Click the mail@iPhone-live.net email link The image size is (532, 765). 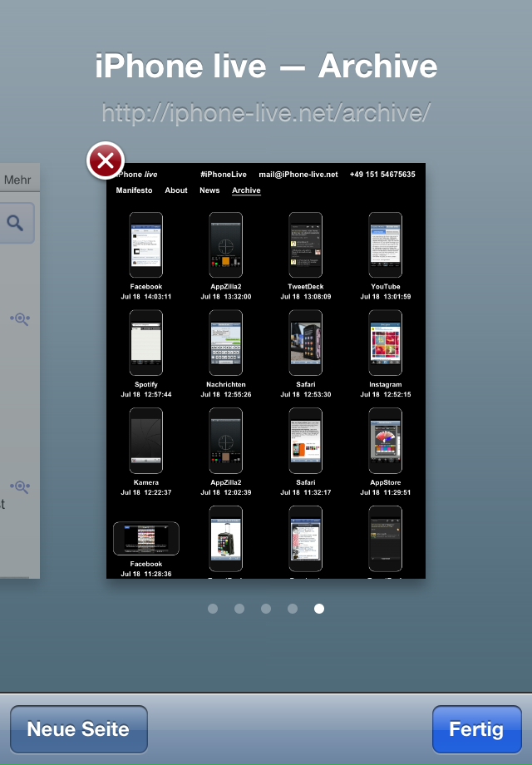click(x=298, y=174)
